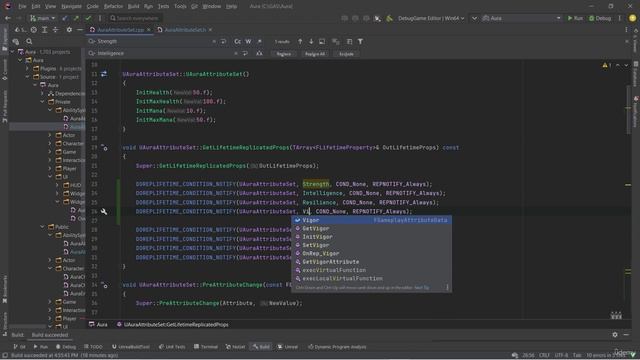Click the Replace All button
This screenshot has width=640, height=360.
(x=315, y=54)
